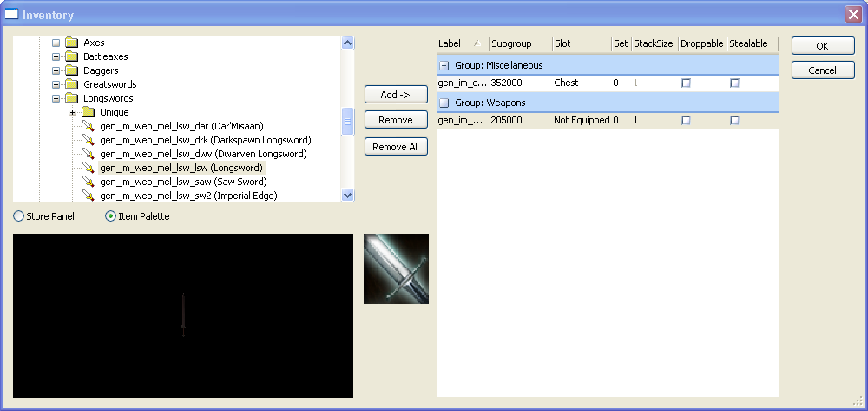
Task: Click the Dar'Misaan sword item icon
Action: [88, 126]
